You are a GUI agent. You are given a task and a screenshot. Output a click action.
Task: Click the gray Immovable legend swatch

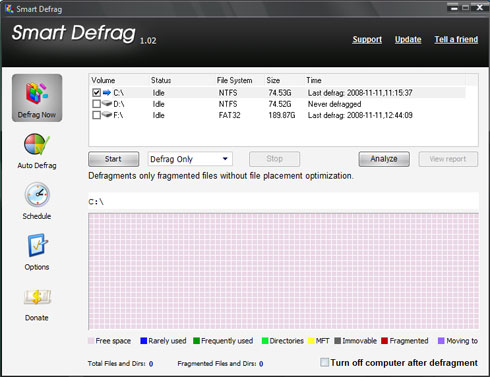coord(338,341)
